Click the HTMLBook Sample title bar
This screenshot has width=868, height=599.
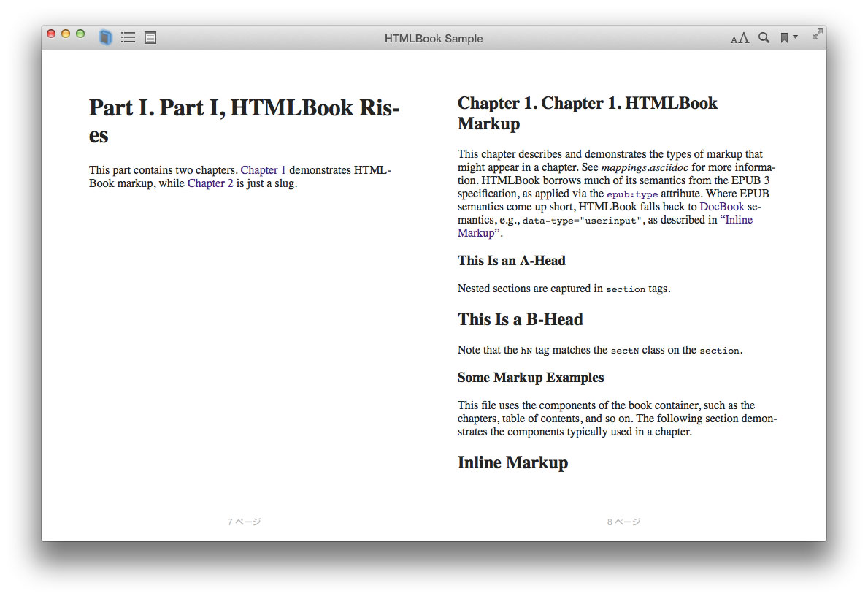[x=434, y=38]
